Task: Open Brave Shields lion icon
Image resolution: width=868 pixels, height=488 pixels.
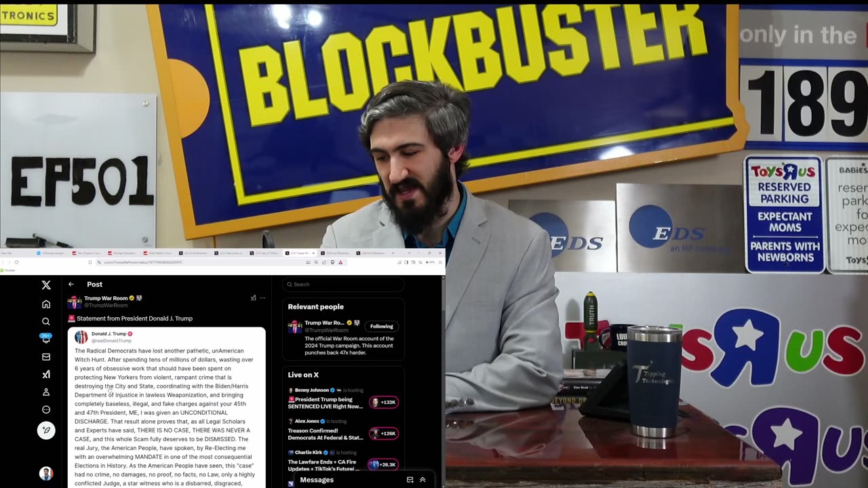Action: 332,262
